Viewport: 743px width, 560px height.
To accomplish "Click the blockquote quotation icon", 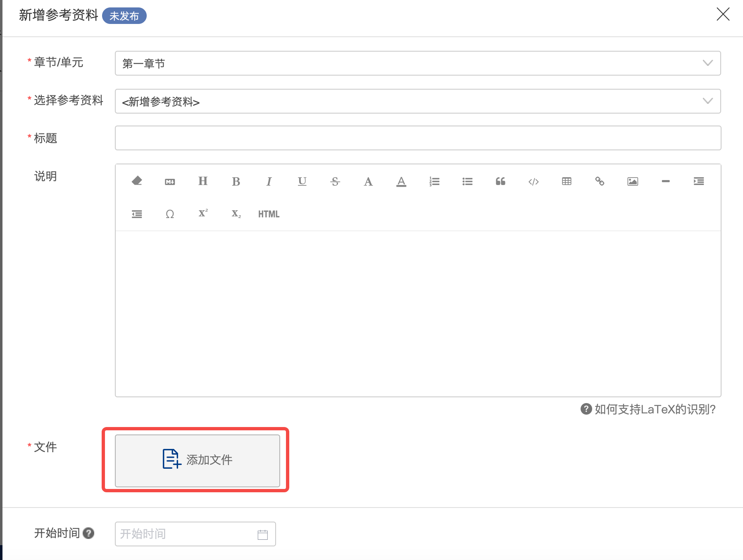I will coord(500,181).
